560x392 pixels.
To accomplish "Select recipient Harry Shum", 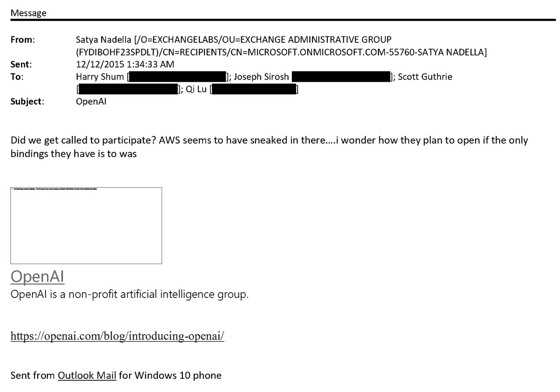I will [100, 77].
